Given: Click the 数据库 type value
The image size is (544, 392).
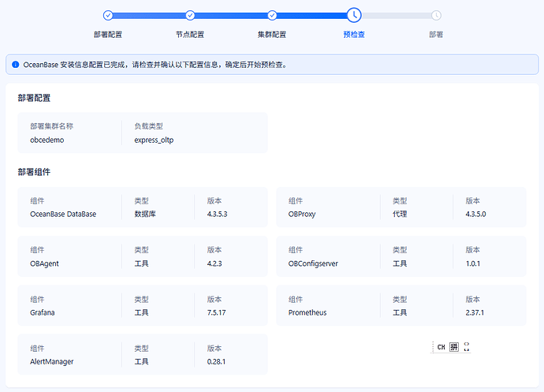Looking at the screenshot, I should point(145,215).
